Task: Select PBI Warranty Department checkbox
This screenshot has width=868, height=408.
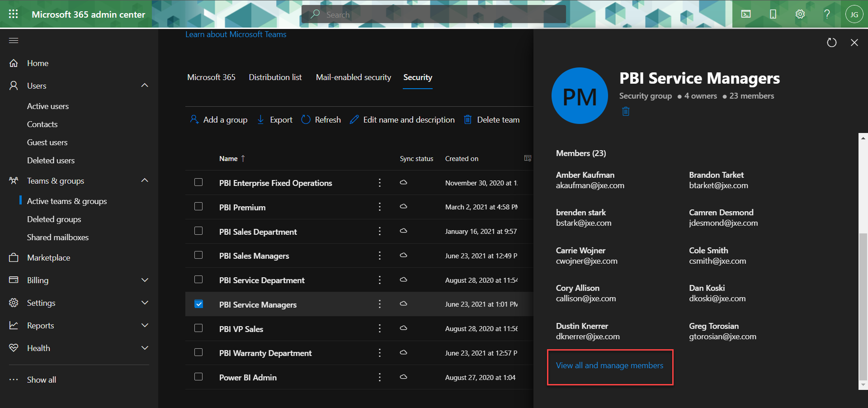Action: coord(198,352)
